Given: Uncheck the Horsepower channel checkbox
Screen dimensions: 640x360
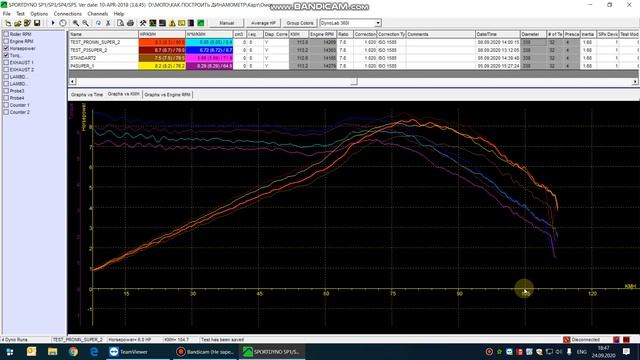Looking at the screenshot, I should [6, 48].
